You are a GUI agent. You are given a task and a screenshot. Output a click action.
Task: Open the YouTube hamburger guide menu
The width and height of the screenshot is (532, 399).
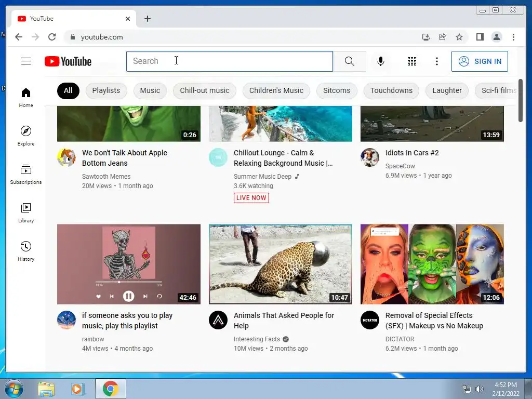[x=26, y=61]
